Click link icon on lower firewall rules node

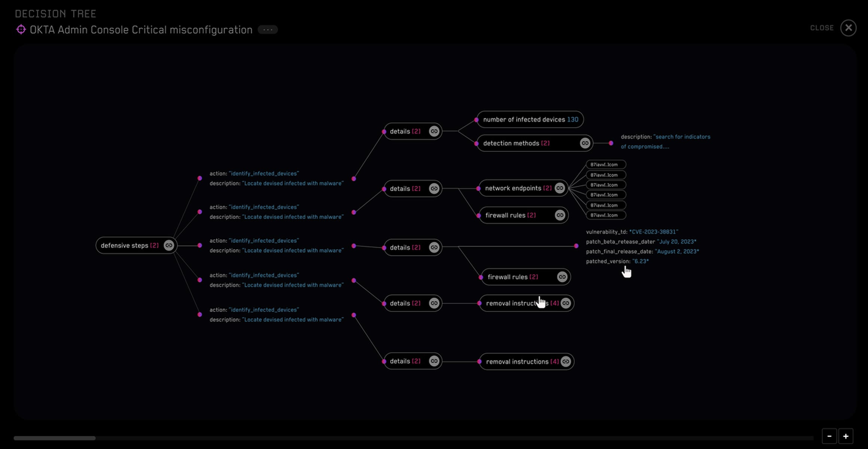pos(562,277)
